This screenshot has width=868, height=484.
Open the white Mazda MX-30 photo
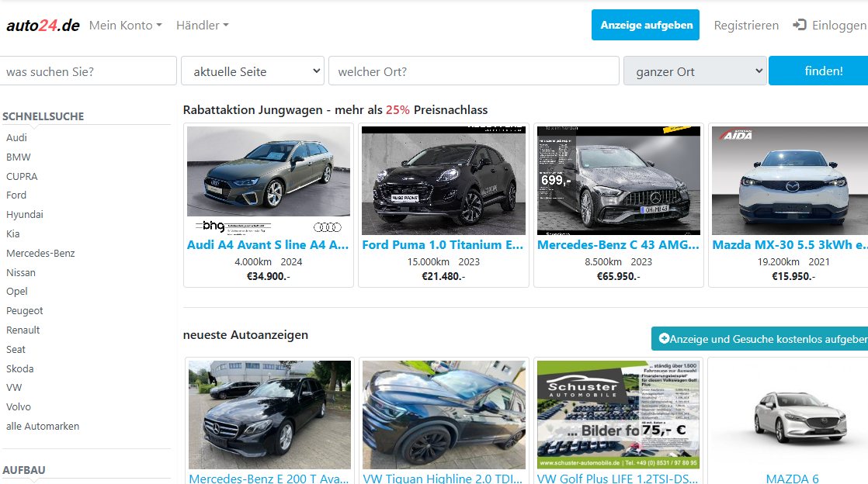(790, 181)
